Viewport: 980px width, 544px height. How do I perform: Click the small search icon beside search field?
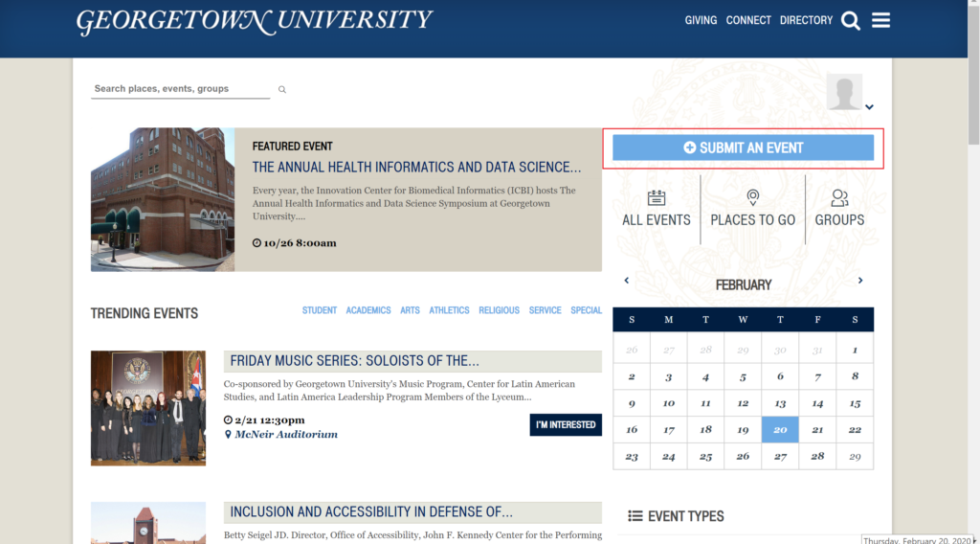click(282, 89)
